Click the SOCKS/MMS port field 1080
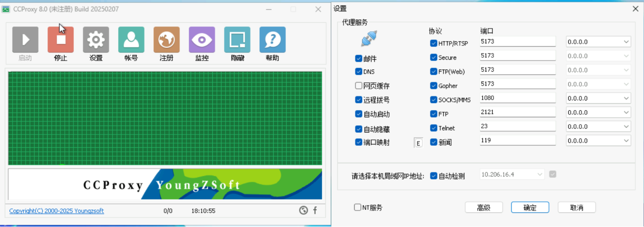Image resolution: width=644 pixels, height=227 pixels. point(518,98)
